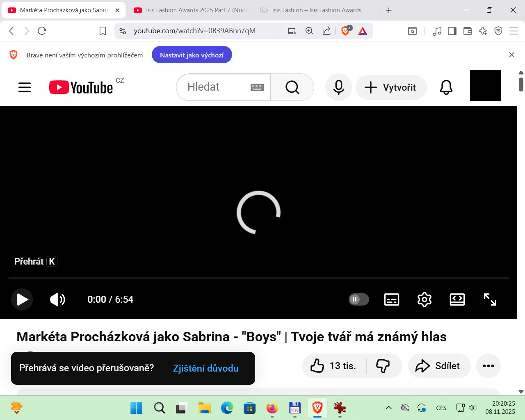Enter fullscreen video mode
The image size is (525, 420).
(x=490, y=300)
